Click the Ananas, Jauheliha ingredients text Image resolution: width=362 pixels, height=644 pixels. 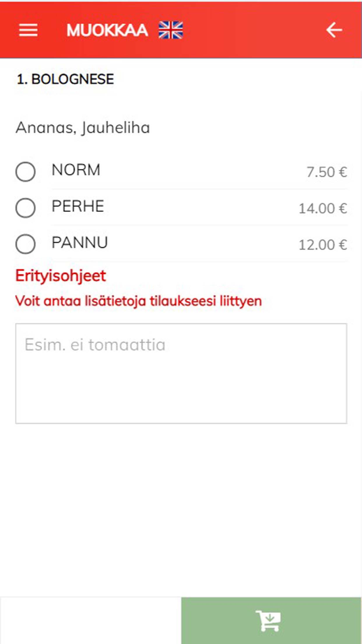(83, 127)
